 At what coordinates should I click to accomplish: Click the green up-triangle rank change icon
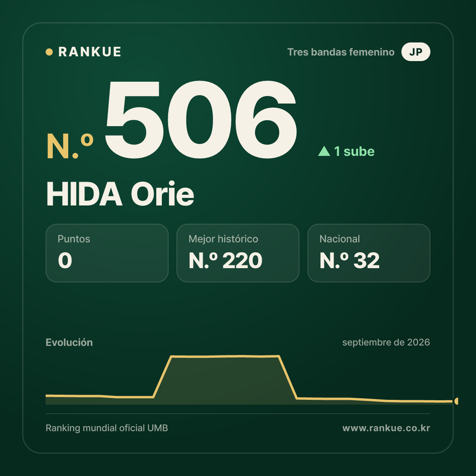coord(324,151)
